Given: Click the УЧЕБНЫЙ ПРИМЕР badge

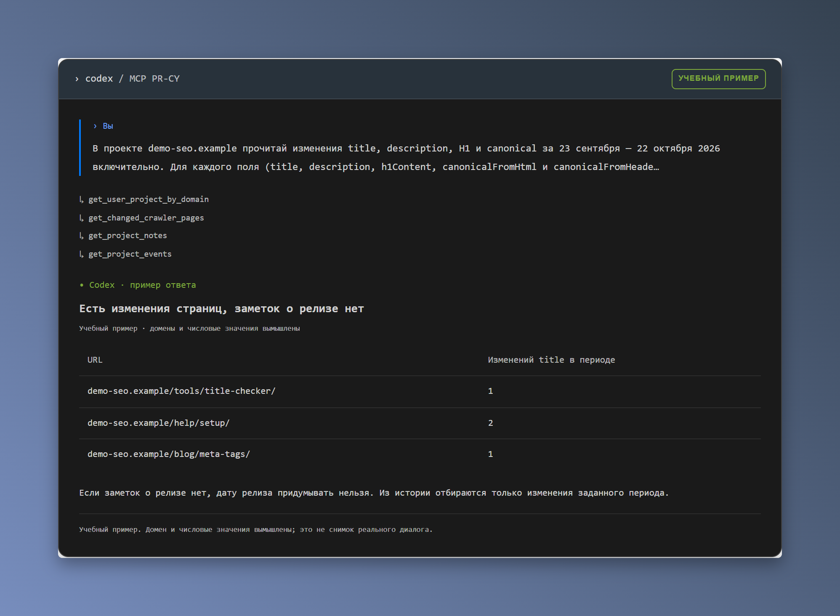Looking at the screenshot, I should 718,79.
